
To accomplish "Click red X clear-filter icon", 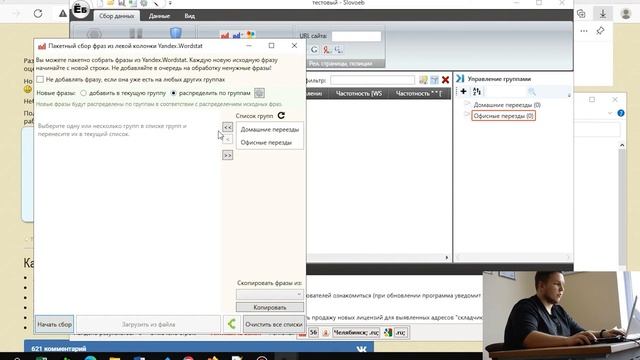I will point(445,80).
